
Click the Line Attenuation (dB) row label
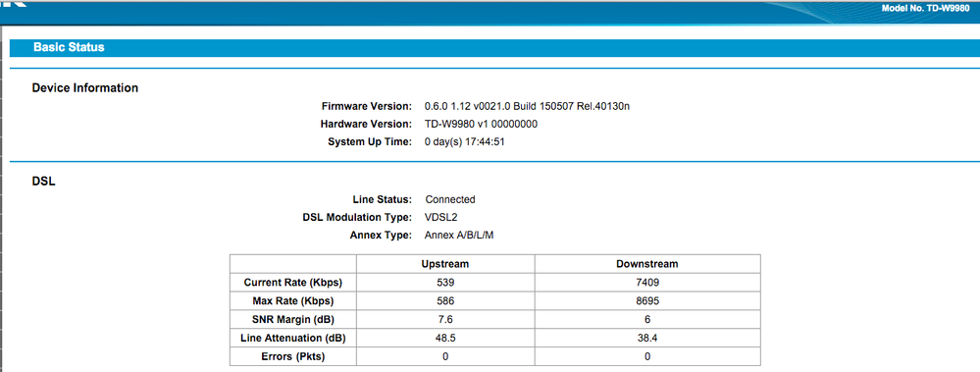coord(293,338)
